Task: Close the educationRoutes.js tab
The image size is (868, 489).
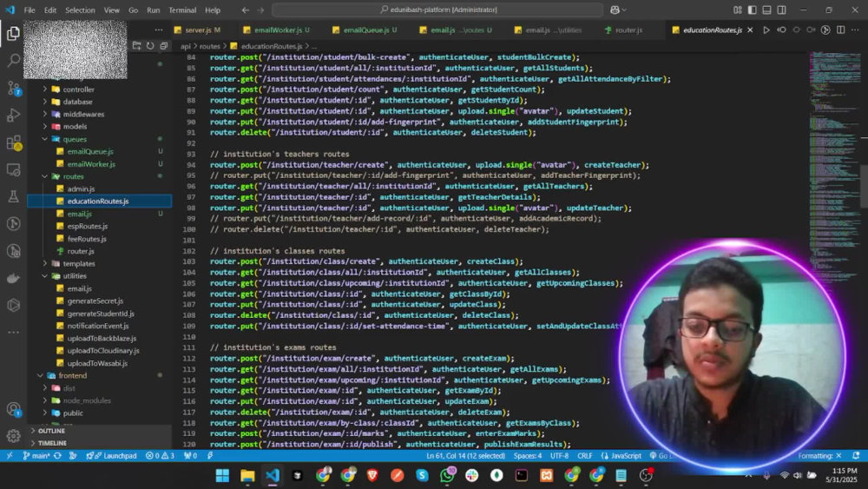Action: click(x=750, y=30)
